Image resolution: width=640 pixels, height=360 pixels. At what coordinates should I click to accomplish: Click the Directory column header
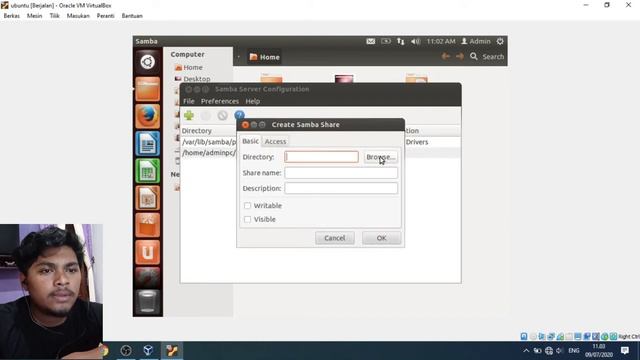pyautogui.click(x=197, y=131)
